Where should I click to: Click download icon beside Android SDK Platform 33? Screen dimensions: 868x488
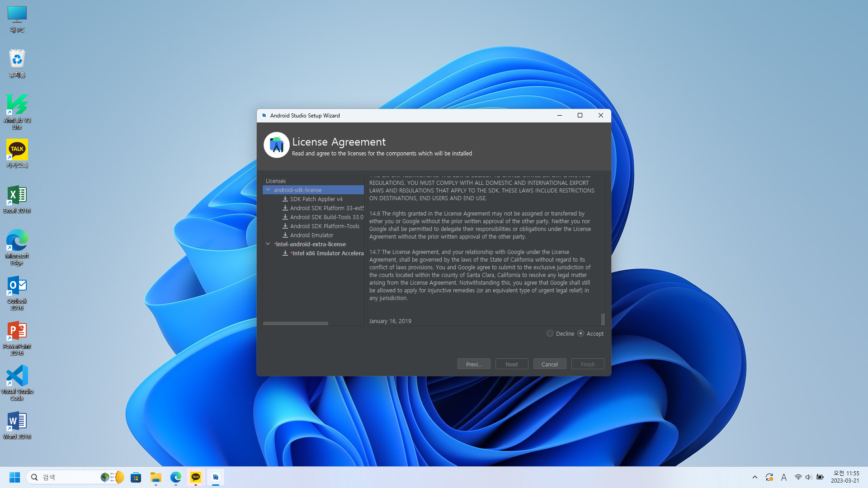pyautogui.click(x=285, y=208)
